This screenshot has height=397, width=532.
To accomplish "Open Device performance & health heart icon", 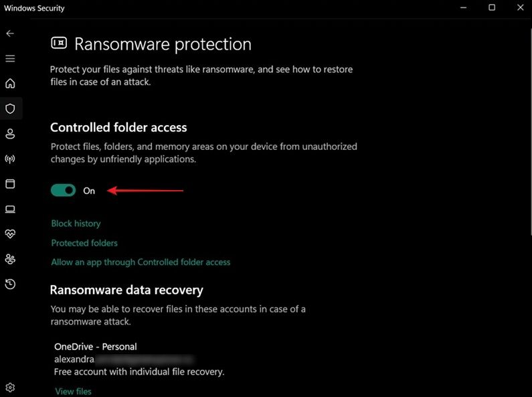I will click(x=10, y=234).
